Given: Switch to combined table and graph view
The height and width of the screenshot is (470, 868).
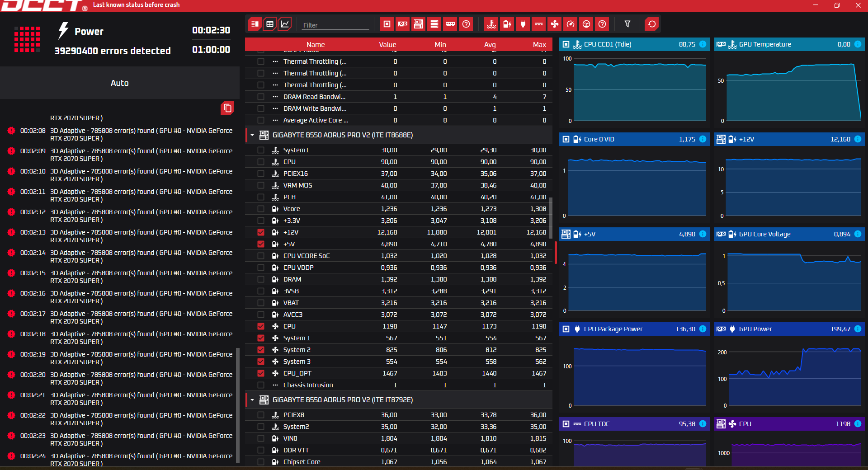Looking at the screenshot, I should (x=255, y=24).
